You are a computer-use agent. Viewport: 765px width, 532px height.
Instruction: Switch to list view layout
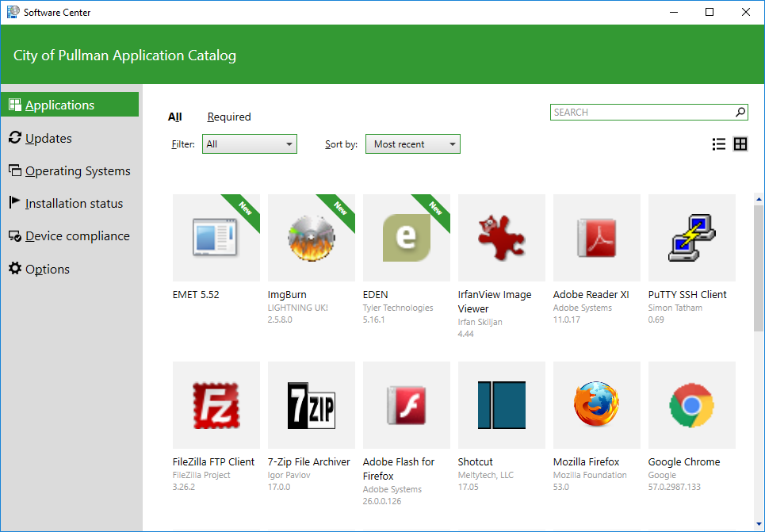(x=719, y=144)
